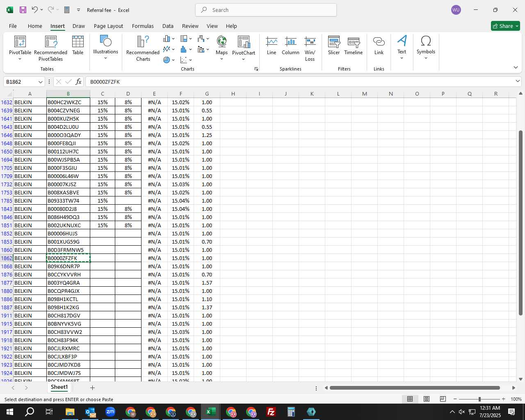525x420 pixels.
Task: Insert a scatter chart
Action: [184, 60]
